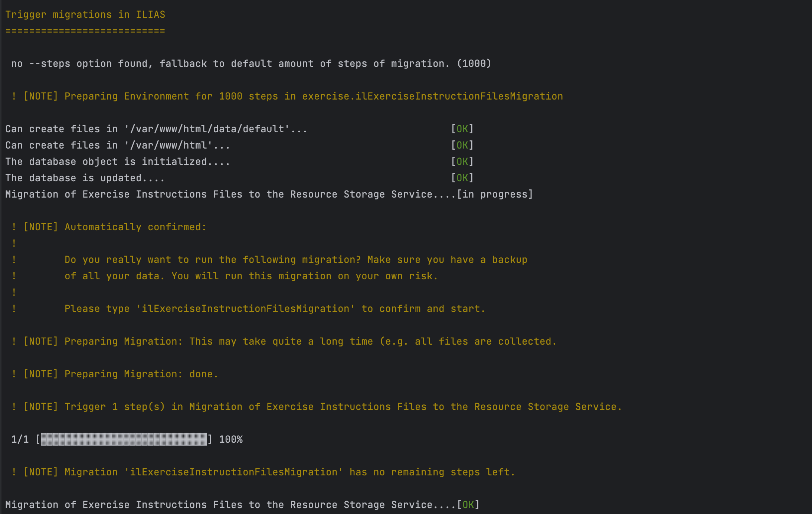Click the '[in progress]' status text
Image resolution: width=812 pixels, height=514 pixels.
point(495,194)
